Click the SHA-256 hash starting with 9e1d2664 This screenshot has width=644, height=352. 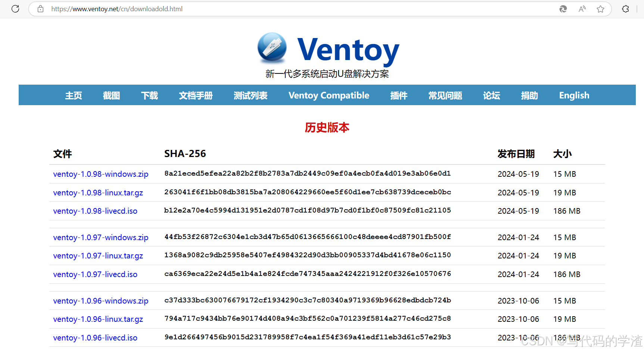308,337
